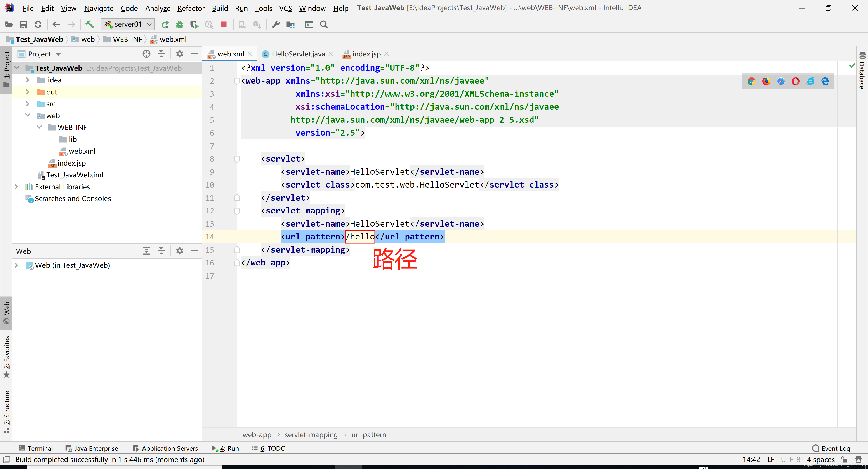Click the locate target icon in the Project panel
This screenshot has height=469, width=868.
click(x=146, y=54)
